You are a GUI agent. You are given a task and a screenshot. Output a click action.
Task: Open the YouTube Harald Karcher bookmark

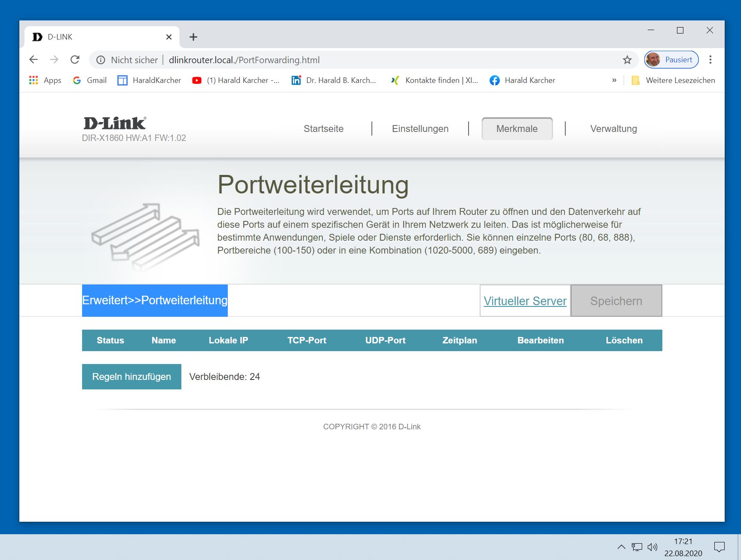click(236, 80)
